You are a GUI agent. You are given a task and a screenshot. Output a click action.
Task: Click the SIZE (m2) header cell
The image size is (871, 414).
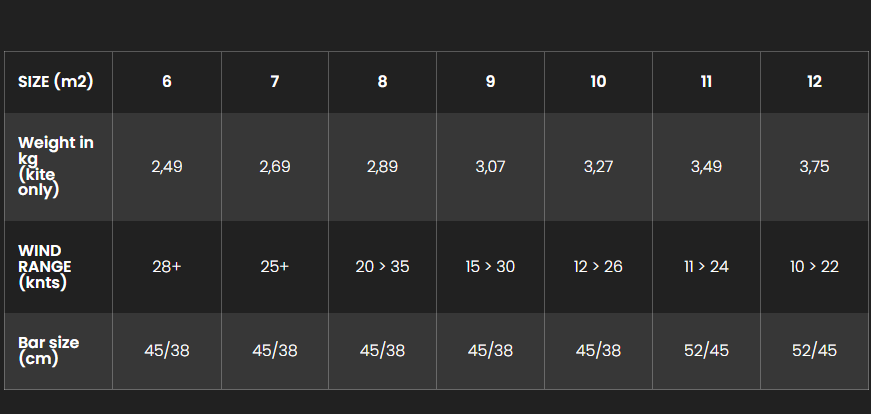58,82
